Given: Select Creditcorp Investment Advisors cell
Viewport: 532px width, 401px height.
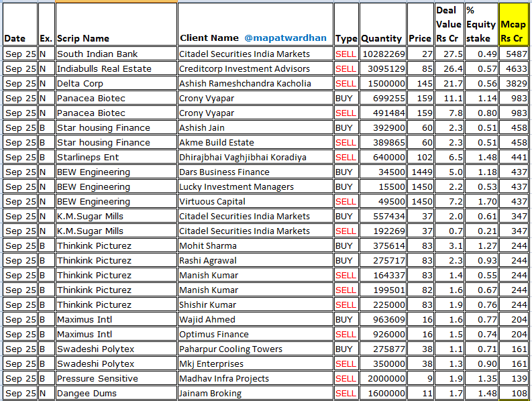Looking at the screenshot, I should (x=256, y=68).
